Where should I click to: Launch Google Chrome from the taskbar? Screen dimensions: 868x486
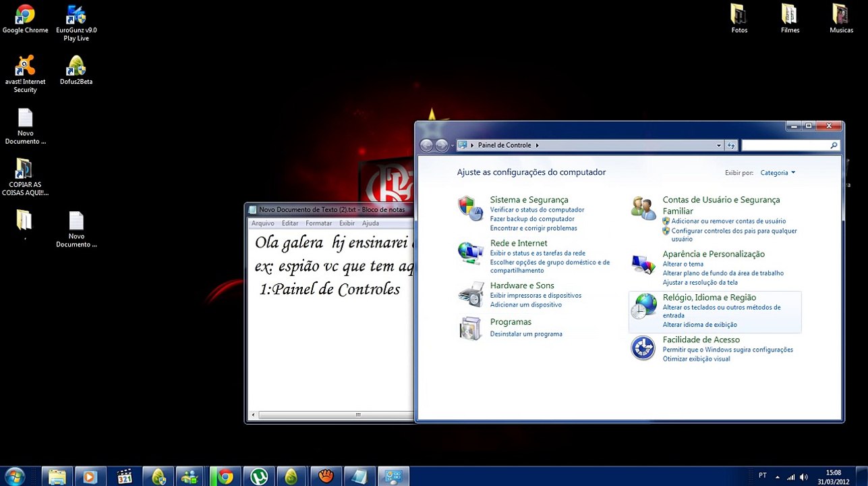(x=225, y=477)
